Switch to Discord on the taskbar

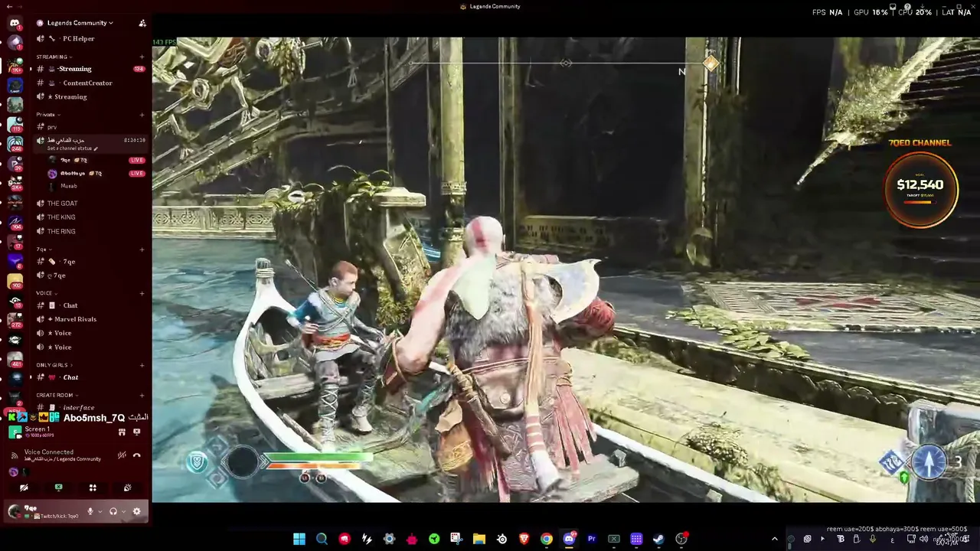pos(569,539)
